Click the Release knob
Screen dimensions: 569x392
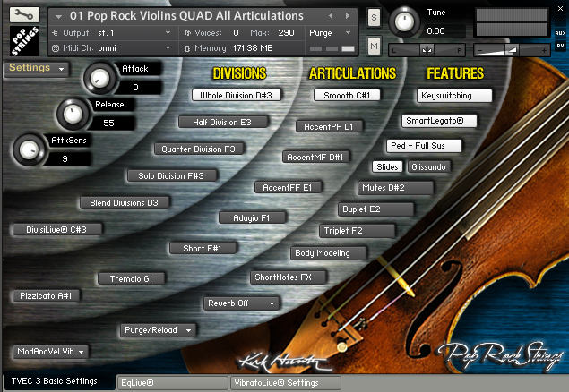pos(73,114)
